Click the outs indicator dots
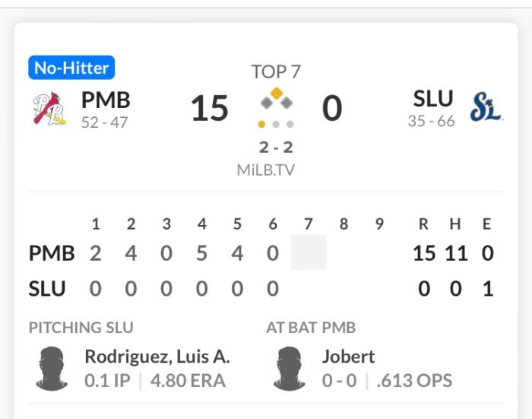This screenshot has height=419, width=532. [276, 124]
